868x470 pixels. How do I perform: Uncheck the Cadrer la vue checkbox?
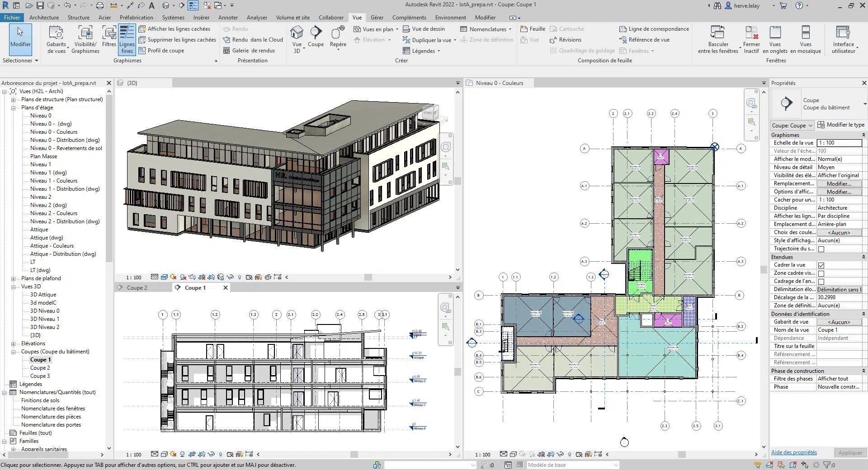(821, 265)
